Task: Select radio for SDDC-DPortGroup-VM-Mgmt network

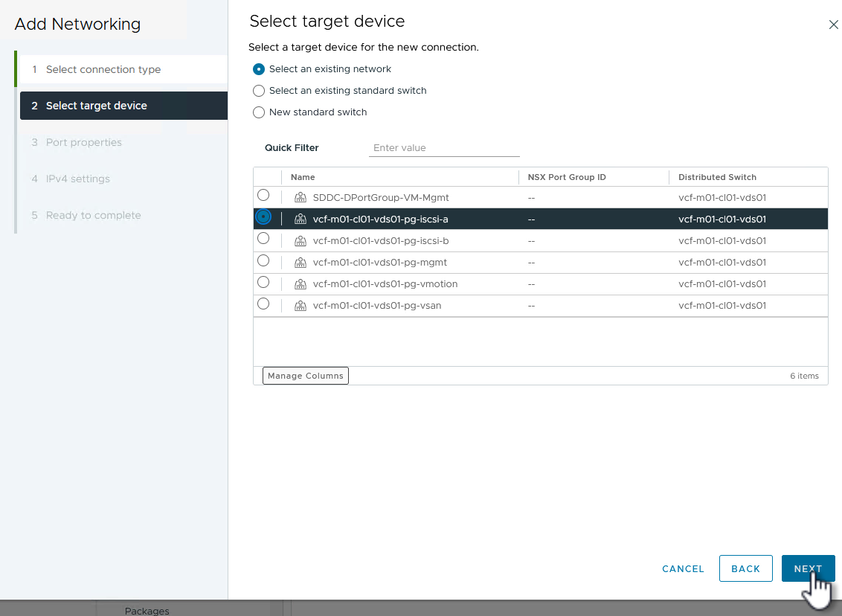Action: coord(263,196)
